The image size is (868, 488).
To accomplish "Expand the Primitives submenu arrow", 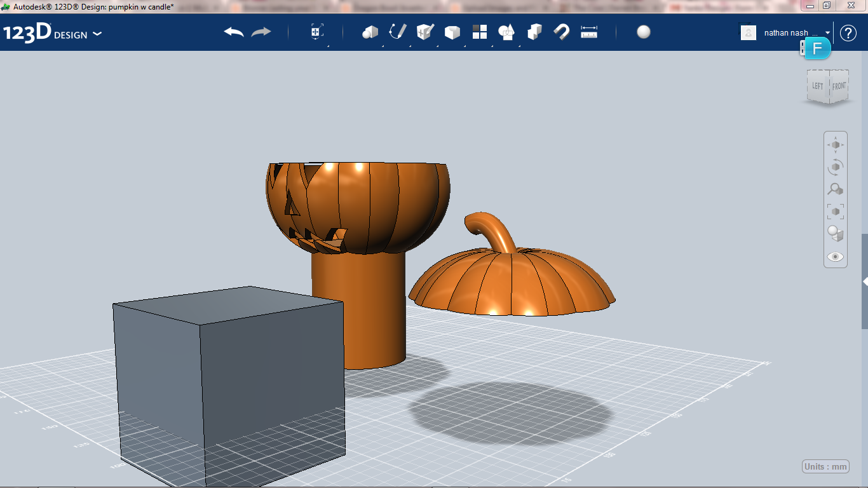I will (383, 46).
